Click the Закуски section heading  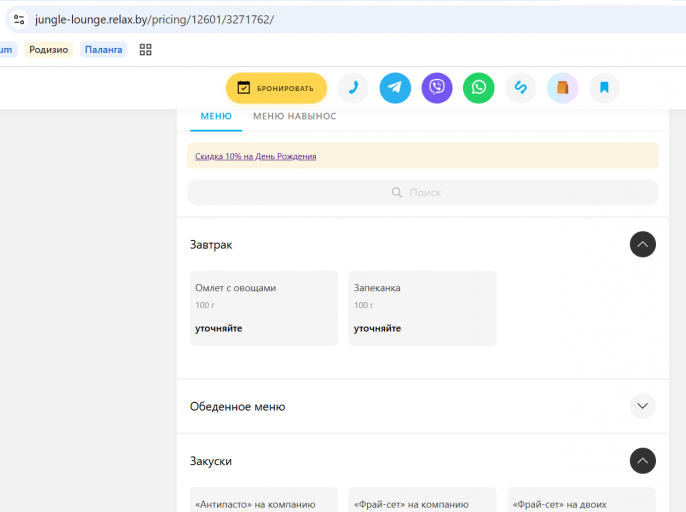click(x=211, y=461)
